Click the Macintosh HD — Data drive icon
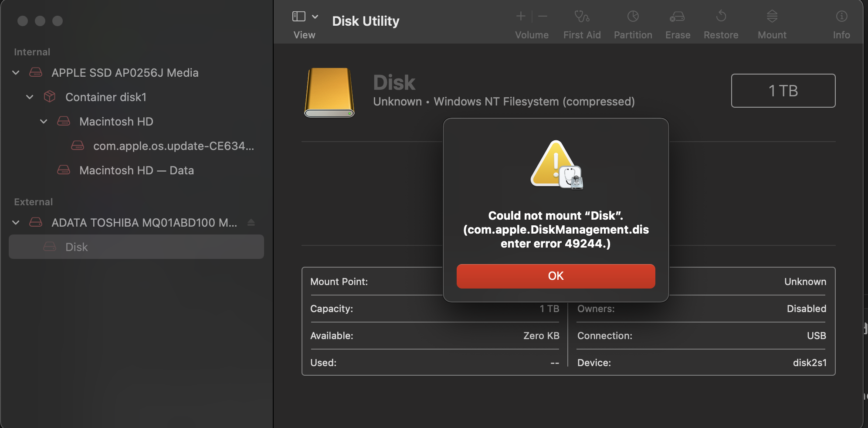Screen dimensions: 868x428 pos(64,170)
